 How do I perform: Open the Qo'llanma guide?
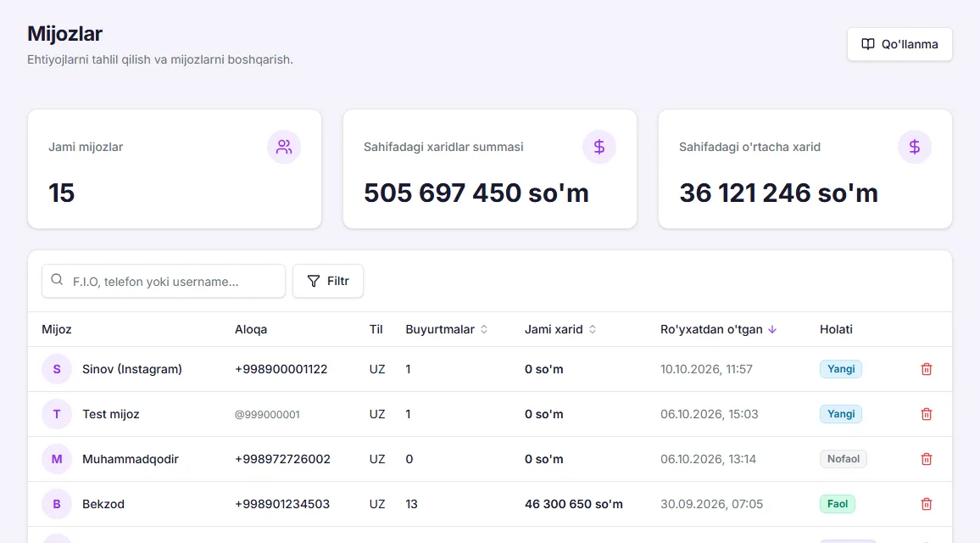(x=899, y=44)
